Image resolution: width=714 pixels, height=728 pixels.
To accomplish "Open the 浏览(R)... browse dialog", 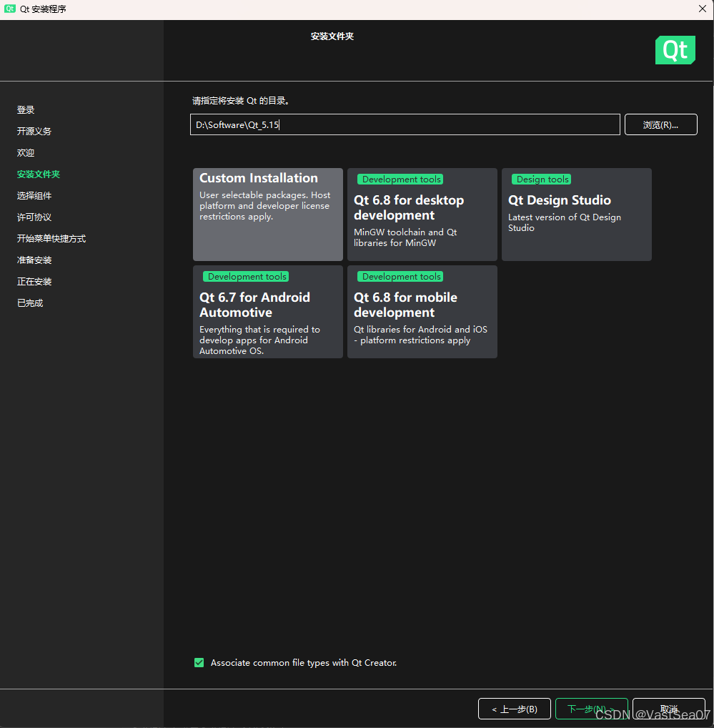I will [660, 124].
